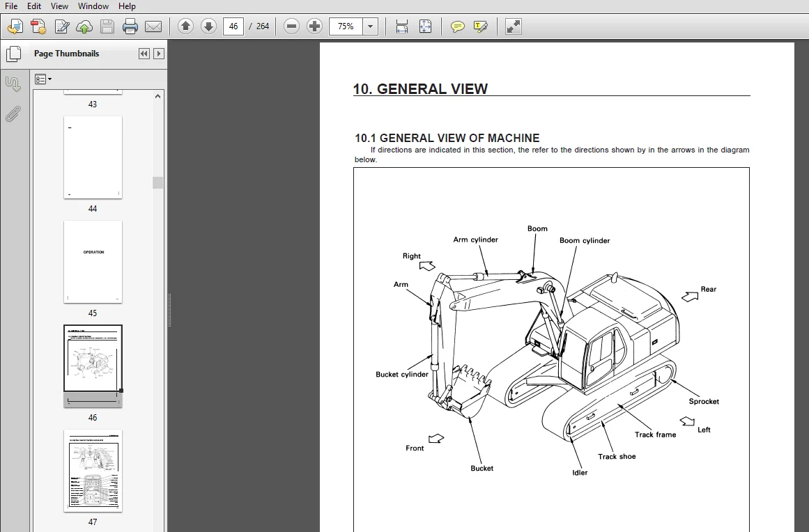Select the page 44 thumbnail
Image resolution: width=809 pixels, height=532 pixels.
pyautogui.click(x=93, y=157)
